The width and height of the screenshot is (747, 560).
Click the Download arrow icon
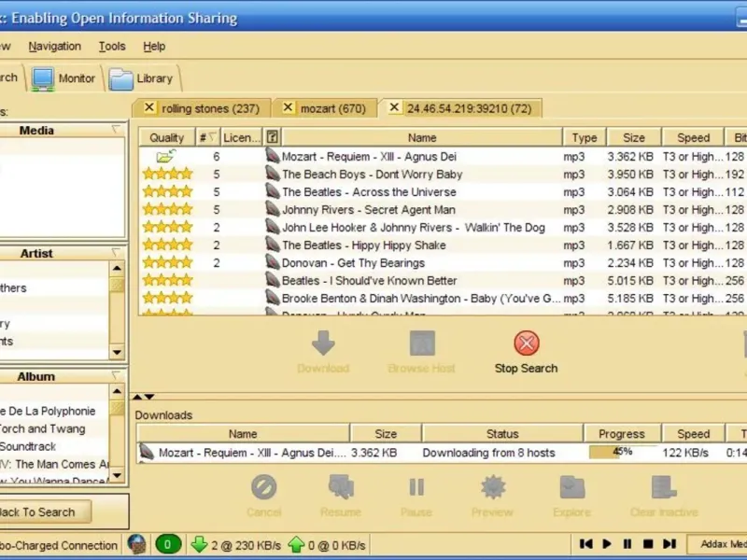(323, 343)
